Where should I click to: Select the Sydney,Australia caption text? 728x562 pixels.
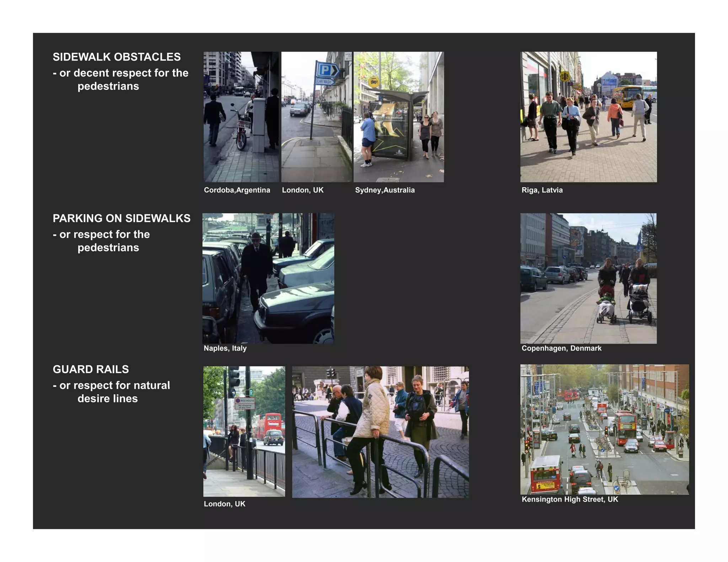pos(385,190)
